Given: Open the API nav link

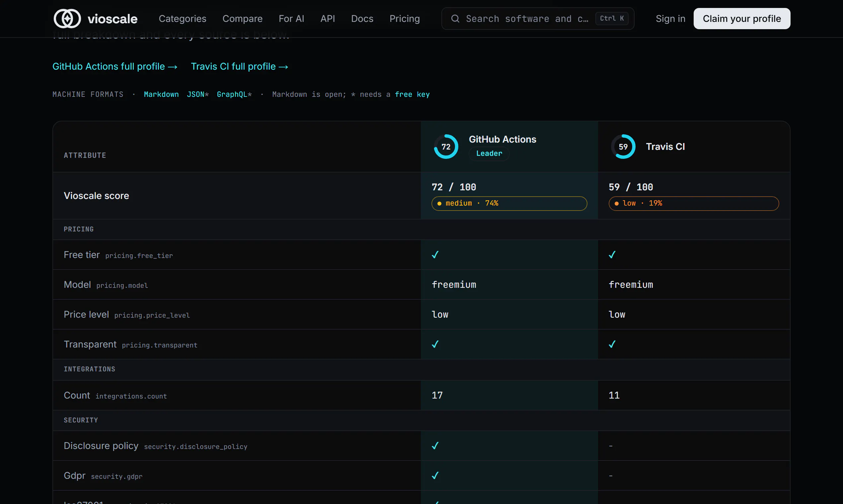Looking at the screenshot, I should (328, 19).
